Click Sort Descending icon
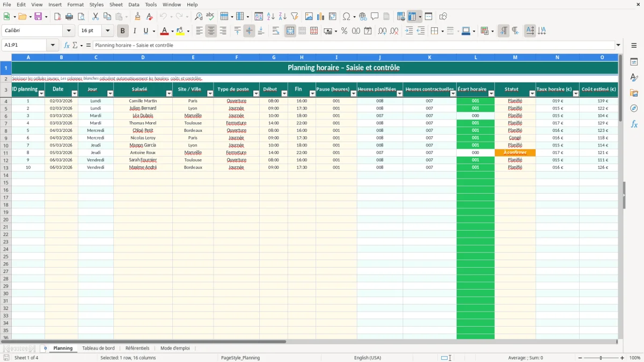Screen dimensions: 644x362 283,17
